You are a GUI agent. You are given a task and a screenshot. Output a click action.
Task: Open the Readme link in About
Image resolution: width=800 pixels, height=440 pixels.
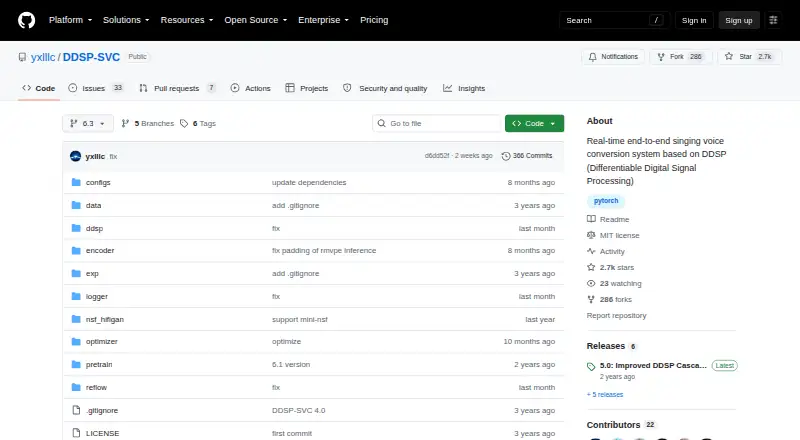(609, 219)
